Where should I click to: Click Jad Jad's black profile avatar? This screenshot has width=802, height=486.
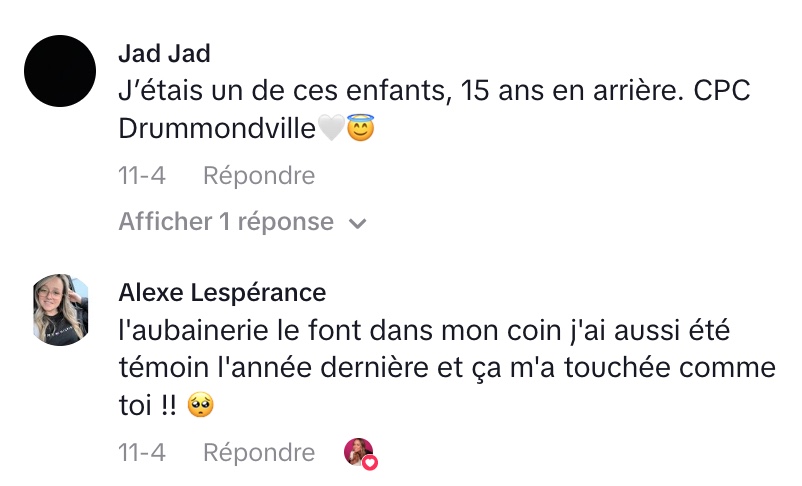click(59, 71)
